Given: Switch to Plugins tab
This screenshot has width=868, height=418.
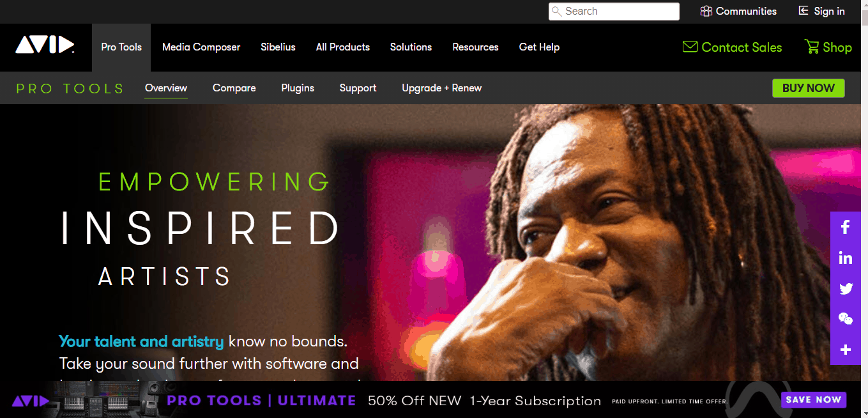Looking at the screenshot, I should pyautogui.click(x=298, y=88).
